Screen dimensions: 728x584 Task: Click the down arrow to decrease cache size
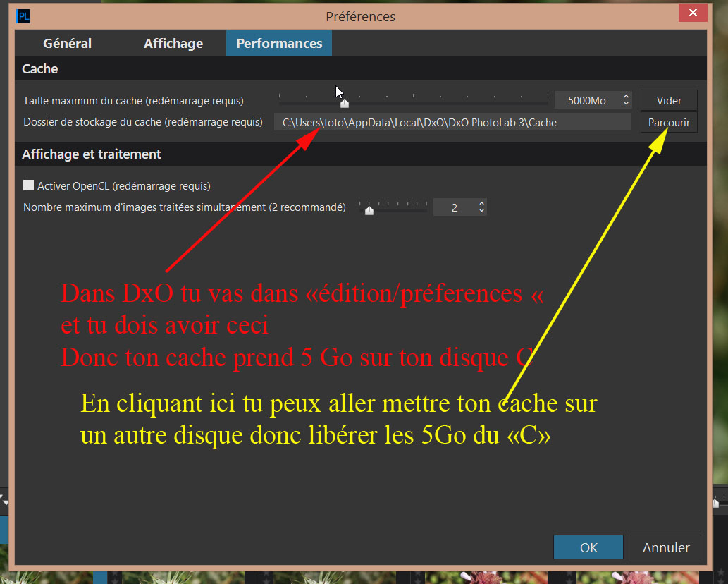point(624,104)
